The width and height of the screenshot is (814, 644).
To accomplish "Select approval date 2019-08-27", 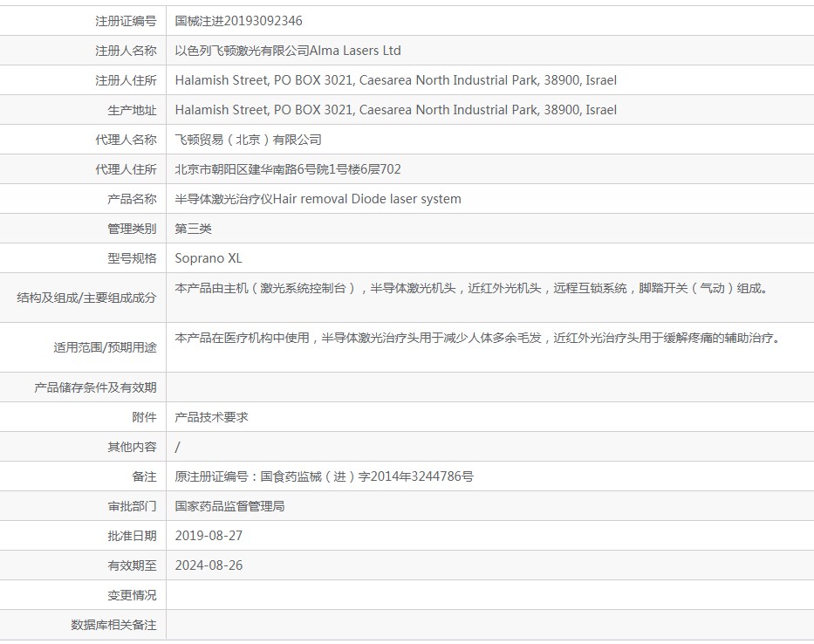I will (x=209, y=536).
